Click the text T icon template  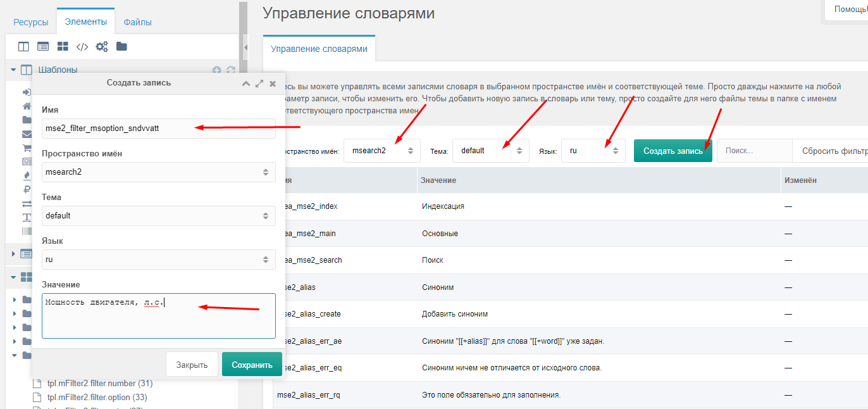click(27, 217)
